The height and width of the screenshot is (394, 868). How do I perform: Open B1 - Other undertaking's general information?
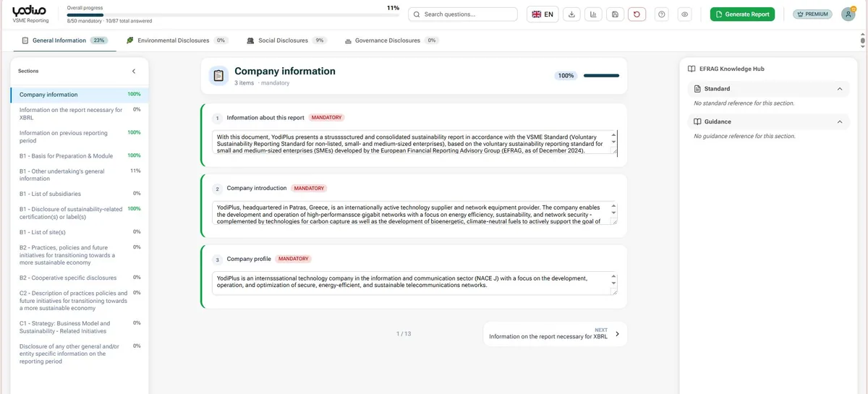tap(80, 175)
